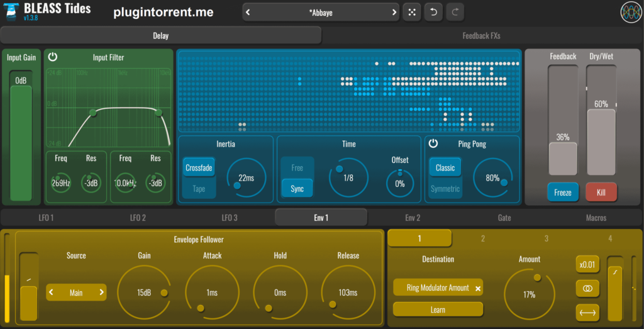This screenshot has width=644, height=329.
Task: Click the x0.01 amount scale button
Action: pos(587,264)
